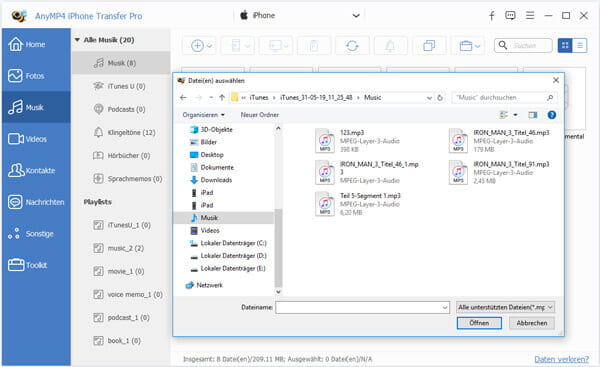Click the add (plus) toolbar button
Viewport: 600px width, 367px height.
(x=200, y=46)
